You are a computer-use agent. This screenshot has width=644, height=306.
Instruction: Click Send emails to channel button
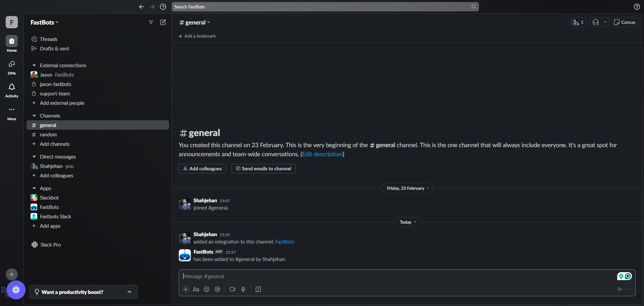[x=263, y=169]
